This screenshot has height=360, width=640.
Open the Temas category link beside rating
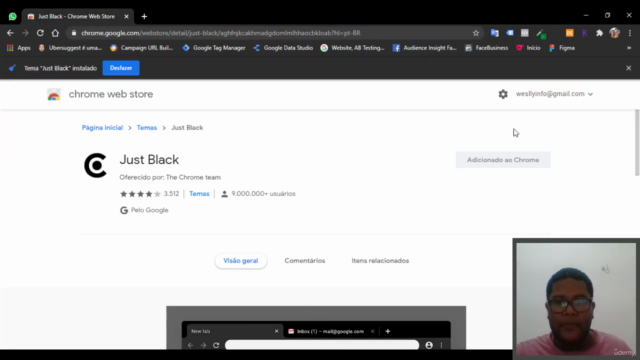[x=199, y=194]
